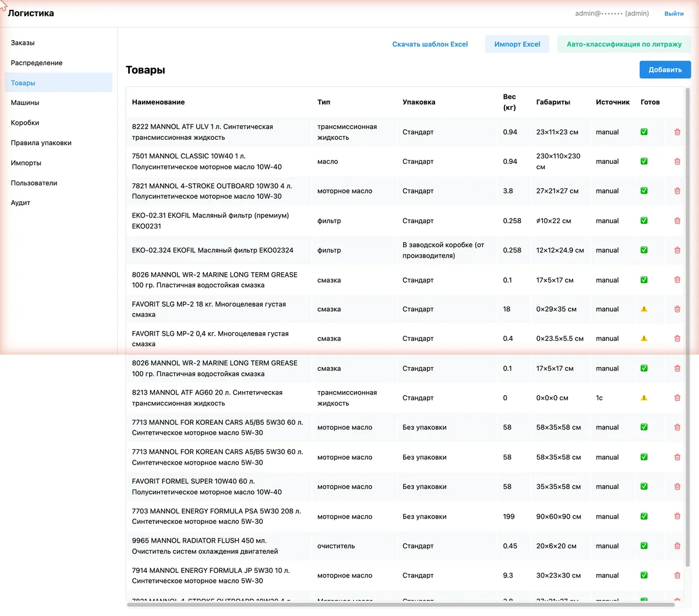Click the Тип column header
The image size is (699, 616).
324,102
